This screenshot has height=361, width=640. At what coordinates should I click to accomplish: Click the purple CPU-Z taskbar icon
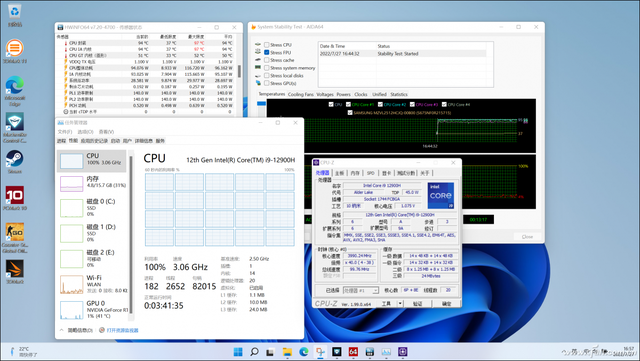click(403, 352)
